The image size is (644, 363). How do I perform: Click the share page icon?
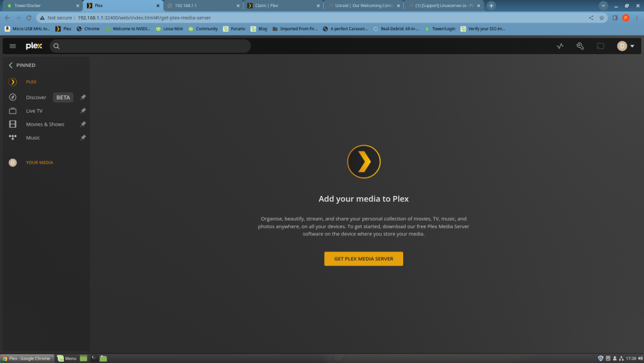pos(591,17)
